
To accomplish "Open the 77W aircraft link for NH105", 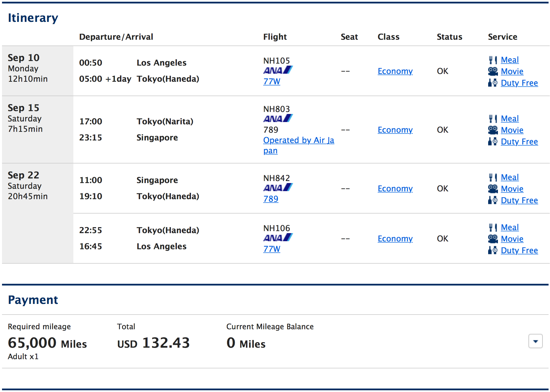I will click(272, 82).
